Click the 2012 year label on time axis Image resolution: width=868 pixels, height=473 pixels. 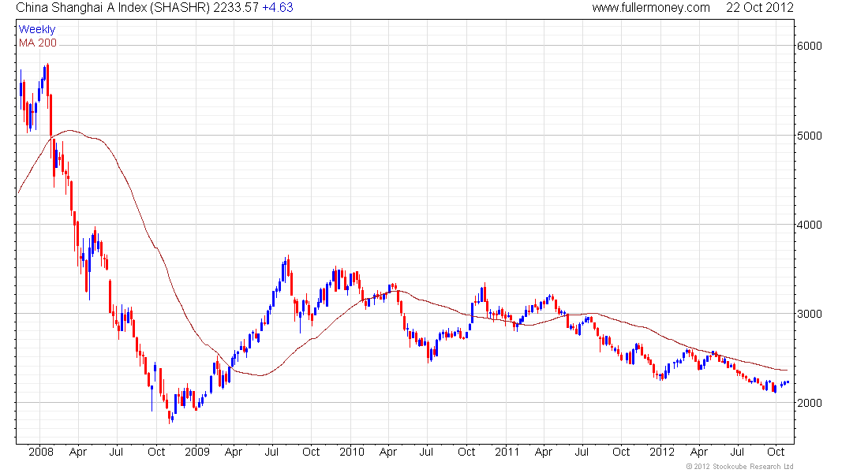(662, 452)
